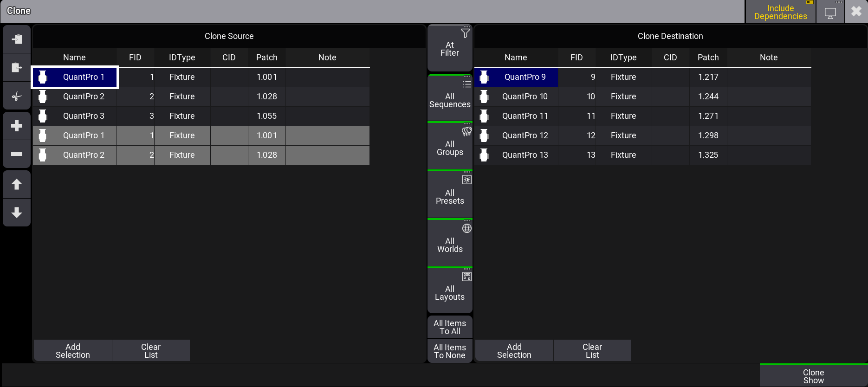This screenshot has height=387, width=868.
Task: Select destination QuantPro 13 name cell
Action: click(x=516, y=155)
